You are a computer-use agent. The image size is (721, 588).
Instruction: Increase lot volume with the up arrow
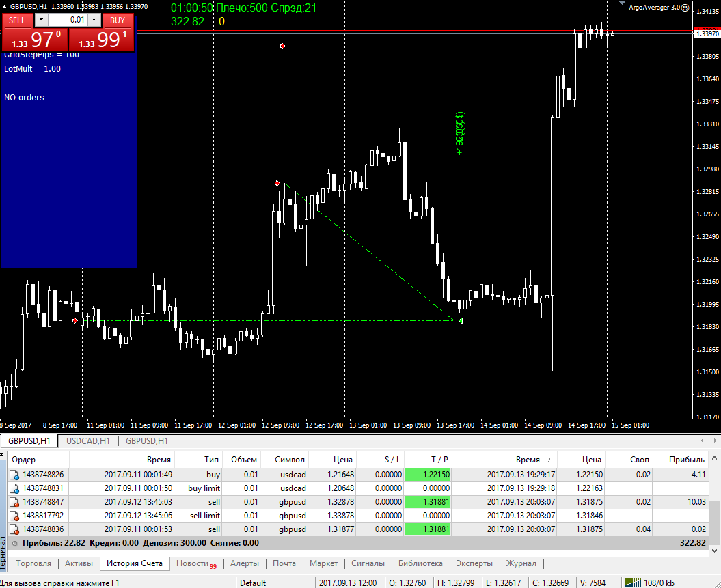click(x=94, y=20)
